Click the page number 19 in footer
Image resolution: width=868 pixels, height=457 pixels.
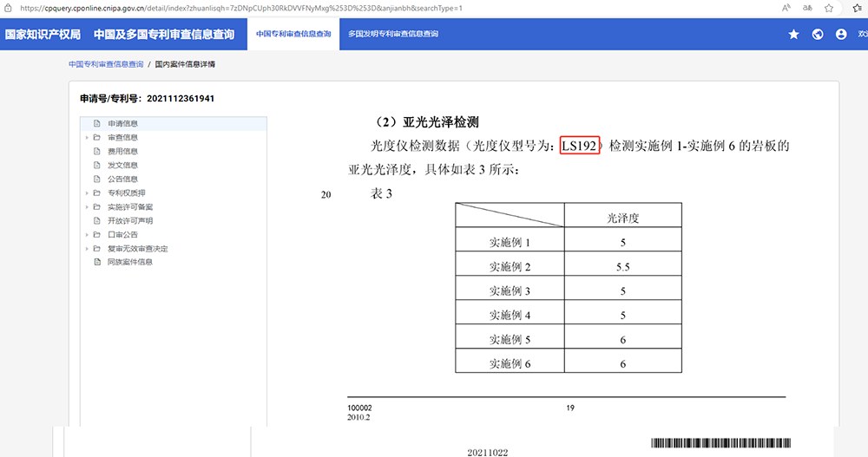pos(570,408)
